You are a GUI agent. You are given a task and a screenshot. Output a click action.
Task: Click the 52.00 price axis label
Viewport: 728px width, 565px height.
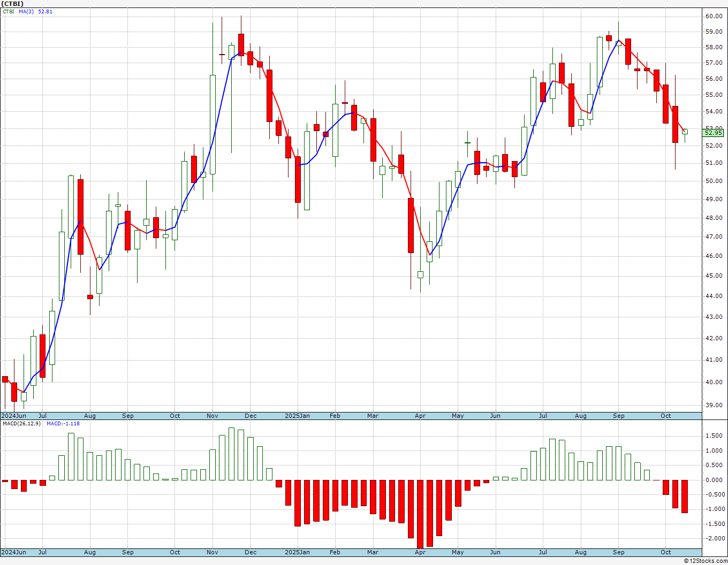[x=714, y=146]
